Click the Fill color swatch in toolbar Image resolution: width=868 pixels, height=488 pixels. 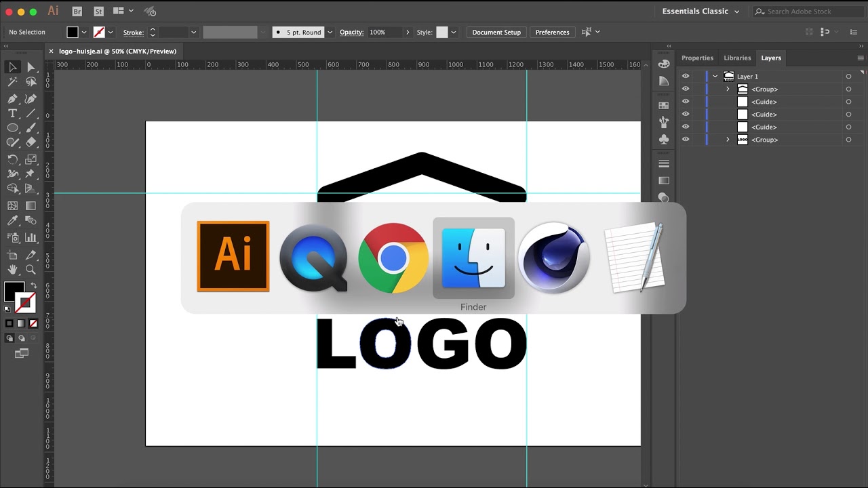pos(14,292)
